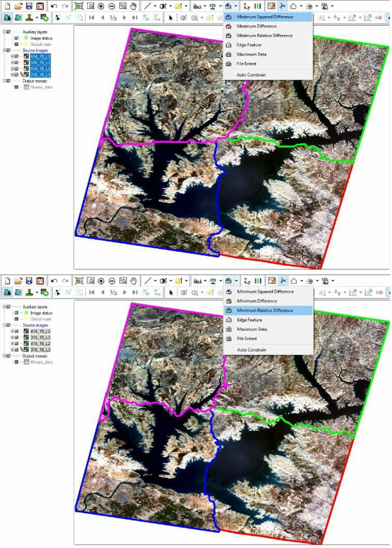This screenshot has width=392, height=548.
Task: Select Mosaic_data layer in lower tree
Action: pos(41,362)
